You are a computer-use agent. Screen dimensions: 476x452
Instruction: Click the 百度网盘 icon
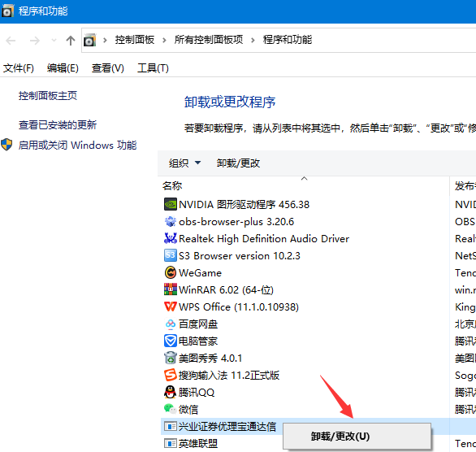tap(171, 324)
